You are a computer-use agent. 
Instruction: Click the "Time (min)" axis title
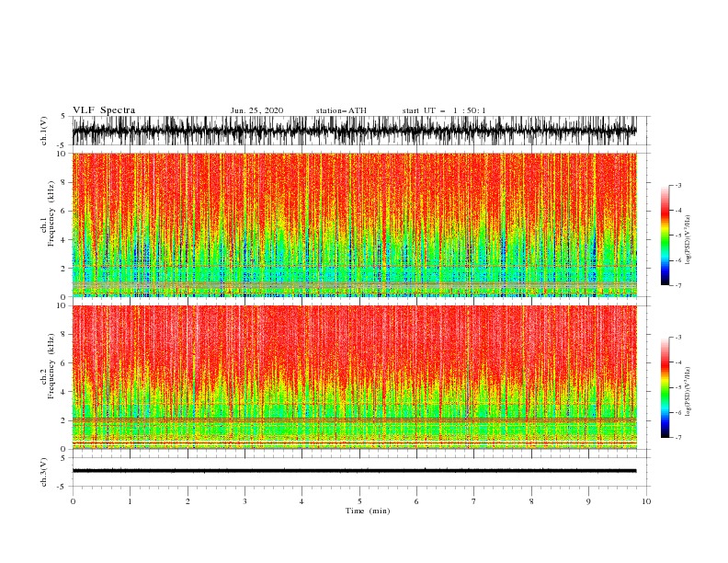368,511
